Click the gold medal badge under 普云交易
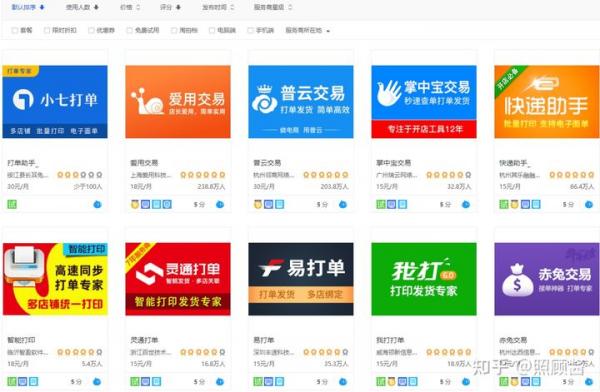This screenshot has height=392, width=600. (x=258, y=204)
